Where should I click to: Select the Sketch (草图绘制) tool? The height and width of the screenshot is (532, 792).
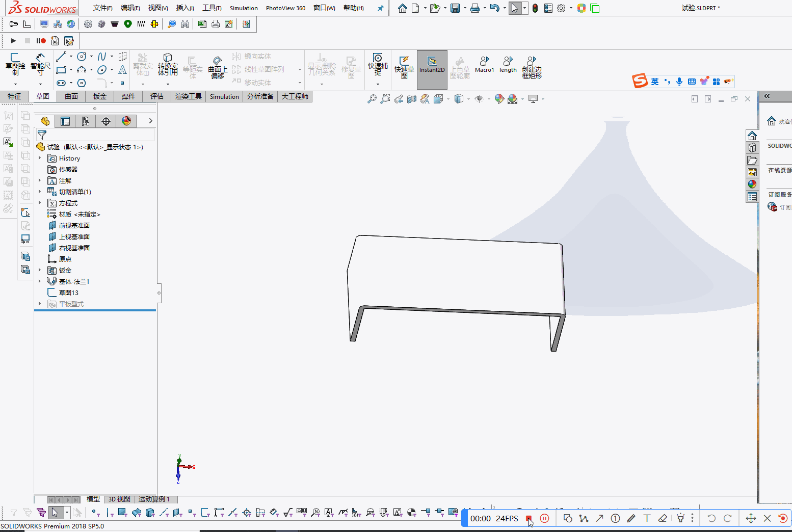click(15, 65)
